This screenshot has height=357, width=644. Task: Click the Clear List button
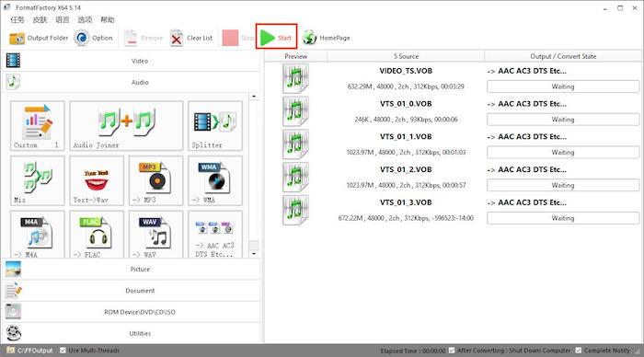(191, 38)
